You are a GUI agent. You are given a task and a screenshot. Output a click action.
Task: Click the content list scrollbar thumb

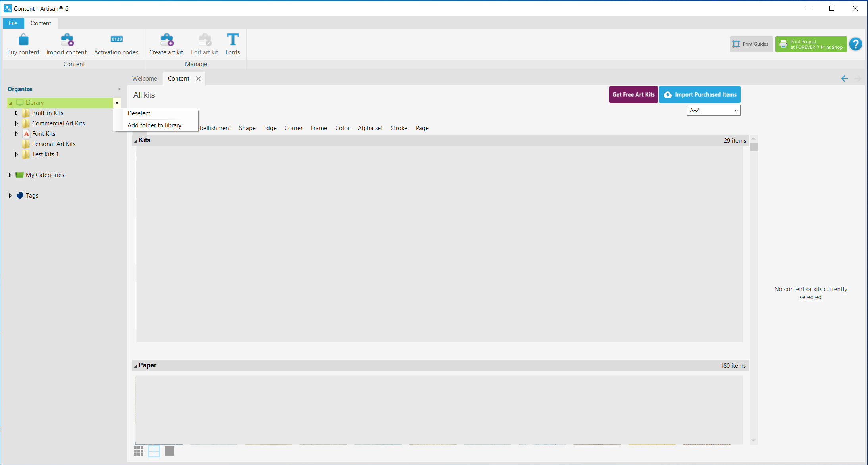tap(754, 147)
